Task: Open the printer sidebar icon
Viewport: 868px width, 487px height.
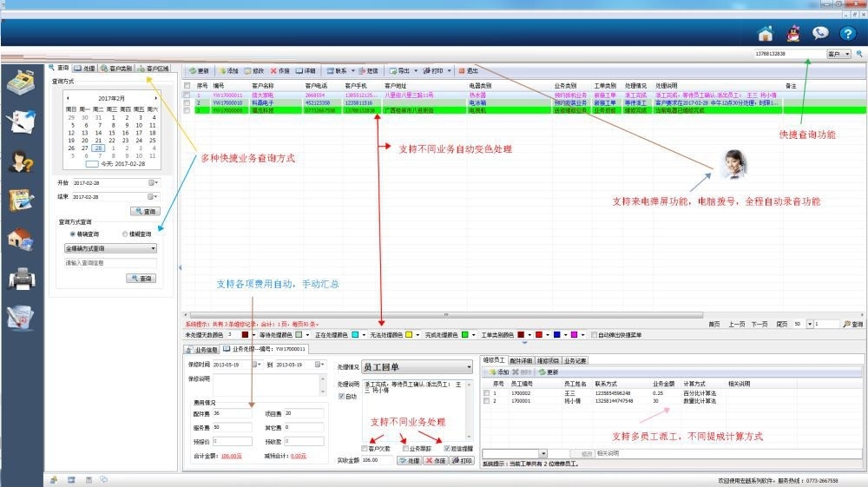Action: click(x=21, y=279)
